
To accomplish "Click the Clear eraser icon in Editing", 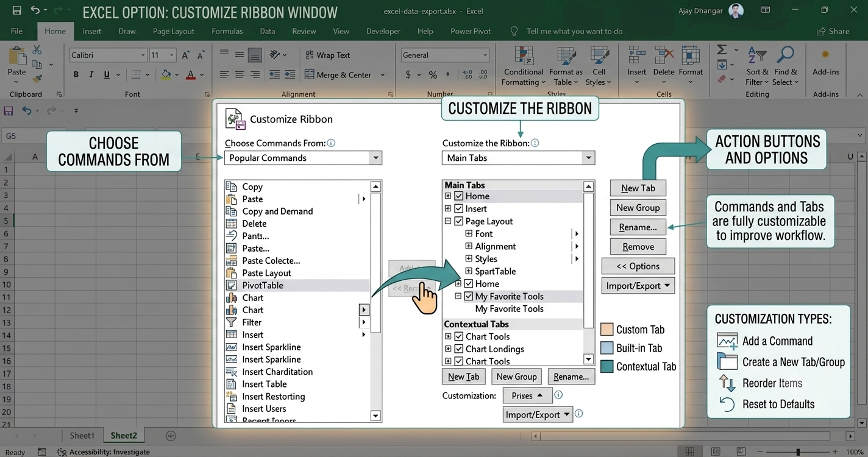I will (722, 78).
